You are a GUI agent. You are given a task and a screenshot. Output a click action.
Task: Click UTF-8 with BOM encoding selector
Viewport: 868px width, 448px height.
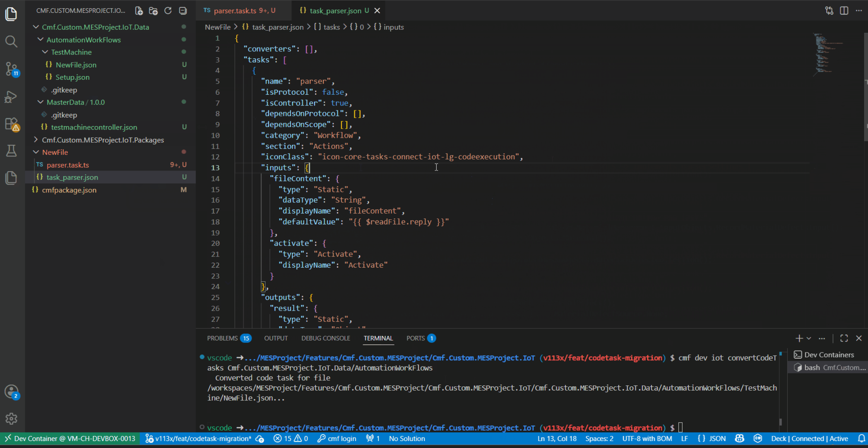(x=647, y=438)
